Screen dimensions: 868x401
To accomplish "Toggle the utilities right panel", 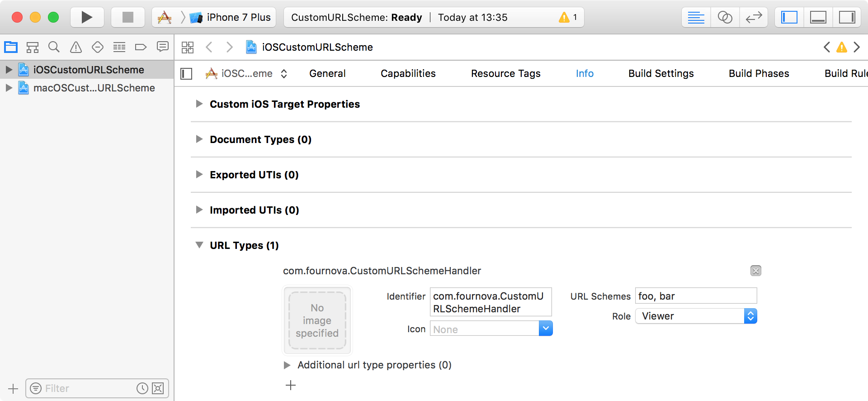I will pos(847,17).
